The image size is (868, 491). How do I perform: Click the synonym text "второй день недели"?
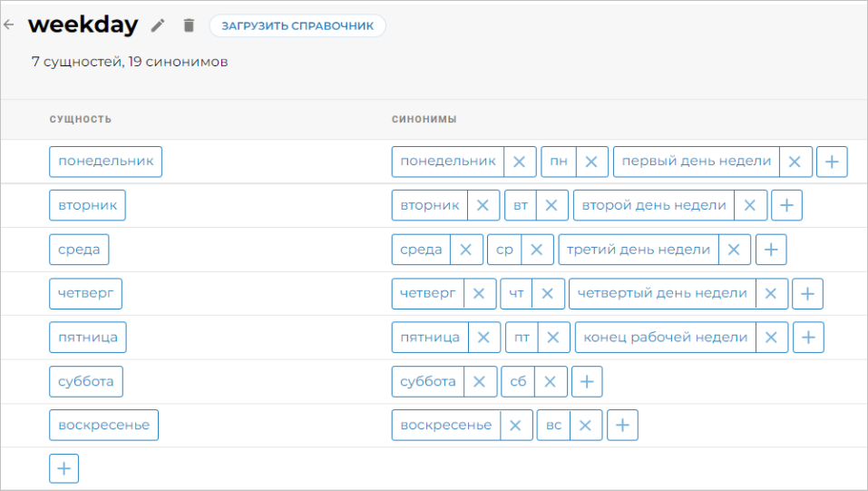tap(654, 205)
